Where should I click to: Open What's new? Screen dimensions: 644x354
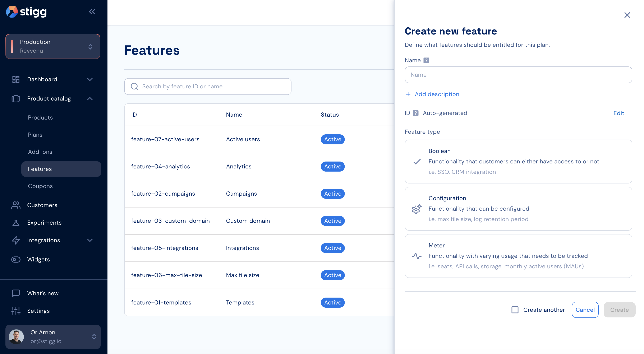click(43, 293)
